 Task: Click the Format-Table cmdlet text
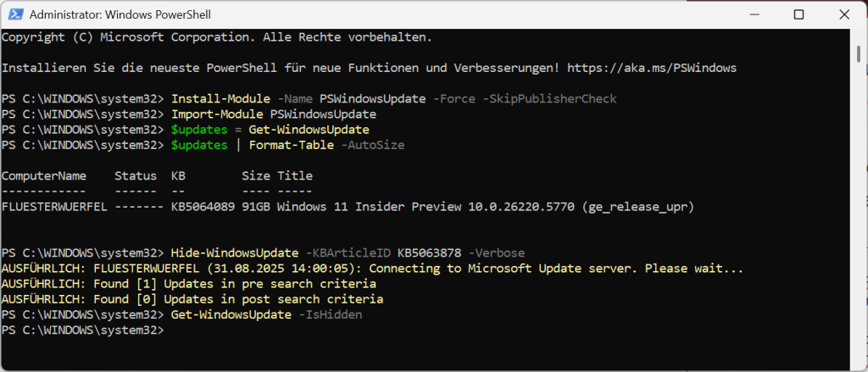coord(292,145)
